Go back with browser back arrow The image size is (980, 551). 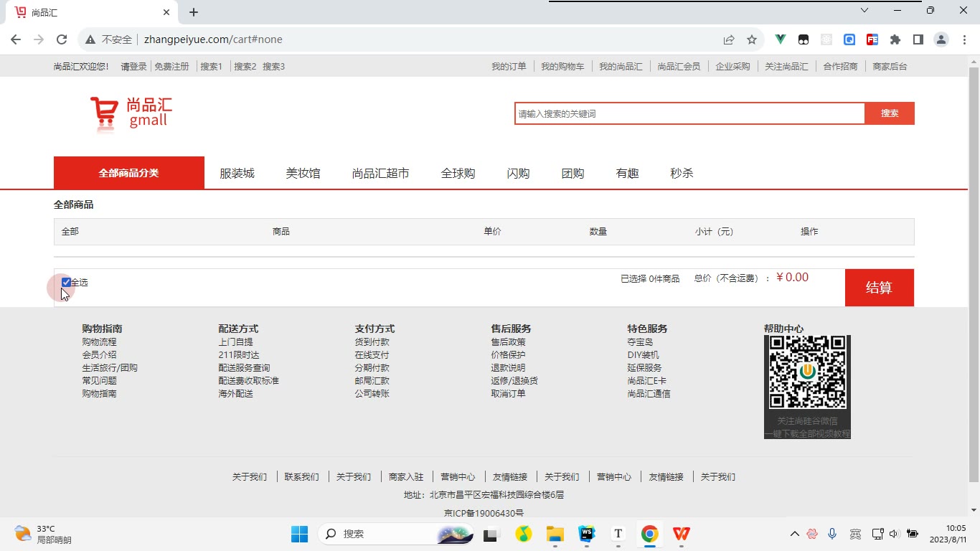tap(16, 39)
